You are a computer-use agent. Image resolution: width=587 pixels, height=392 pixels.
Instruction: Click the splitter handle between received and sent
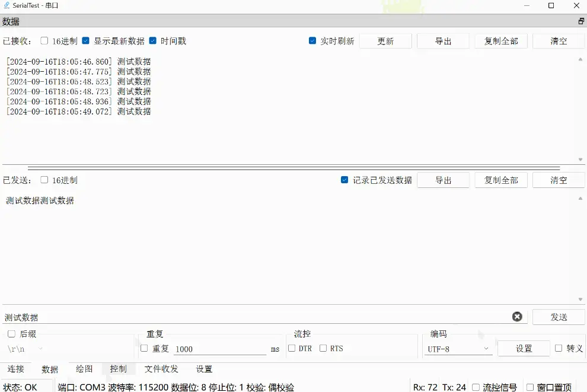[293, 168]
